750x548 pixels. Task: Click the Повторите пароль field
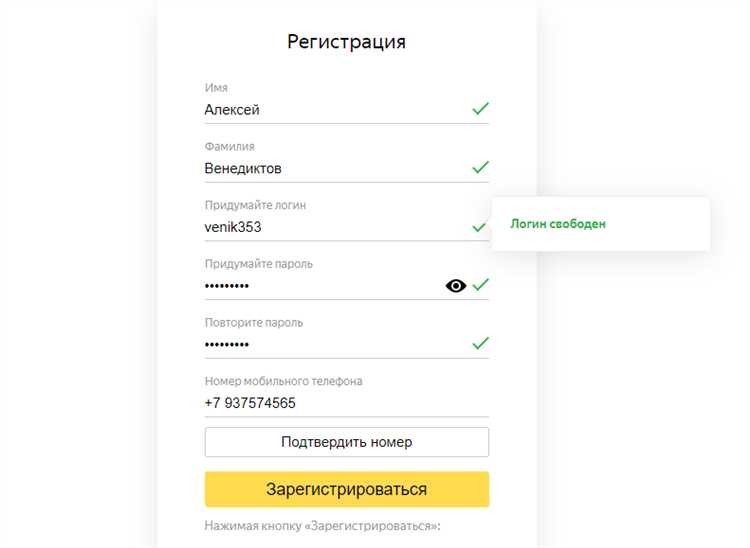(x=330, y=344)
